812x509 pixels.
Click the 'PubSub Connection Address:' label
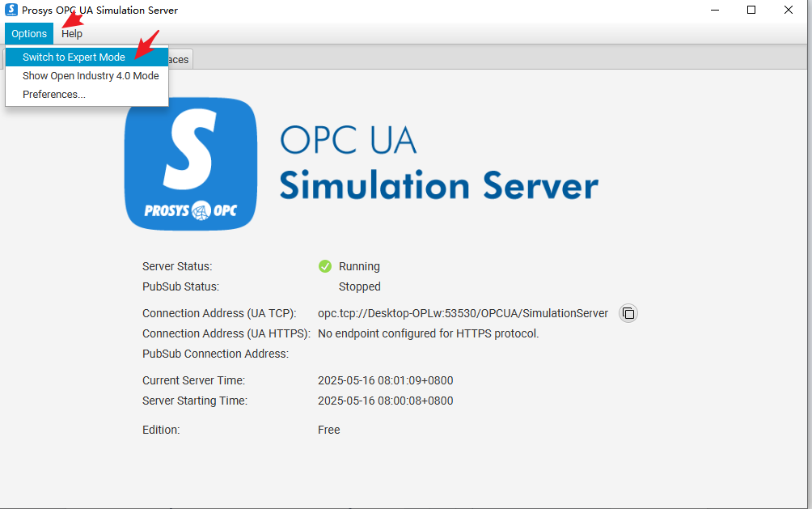pyautogui.click(x=215, y=354)
